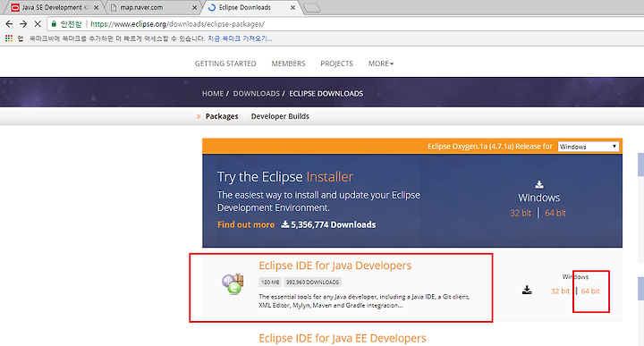This screenshot has height=346, width=644.
Task: Go back using the browser back arrow
Action: (9, 24)
